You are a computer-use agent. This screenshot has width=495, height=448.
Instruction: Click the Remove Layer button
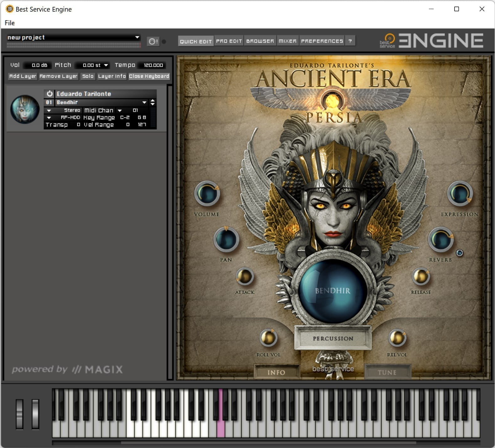[58, 76]
